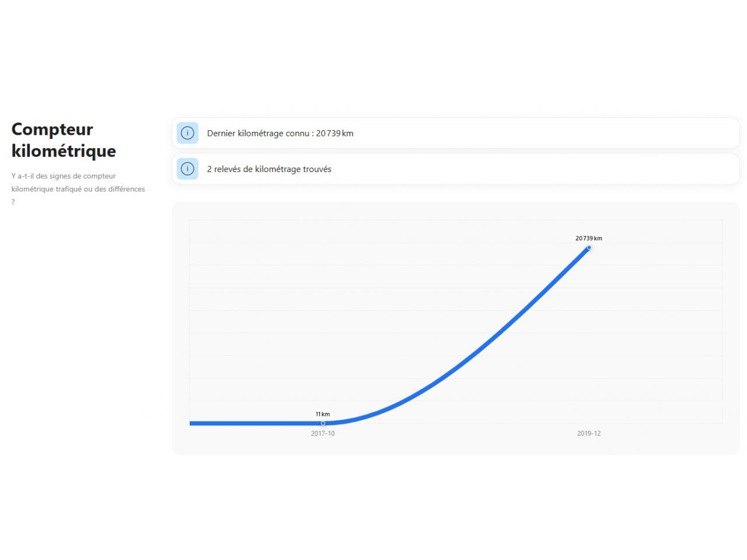Screen dimensions: 747x560
Task: Click the 2 relevés de kilométrage trouvés text
Action: pyautogui.click(x=269, y=169)
